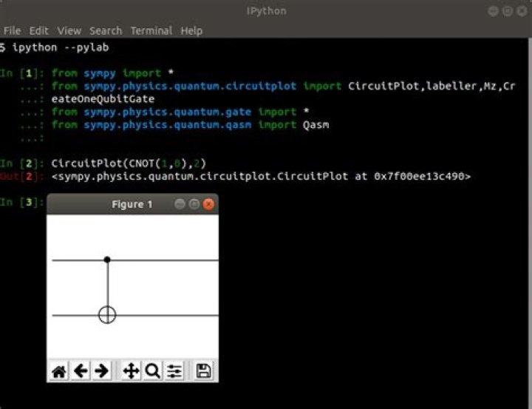532x409 pixels.
Task: Click the Back arrow in the Figure 1 toolbar
Action: (x=81, y=371)
